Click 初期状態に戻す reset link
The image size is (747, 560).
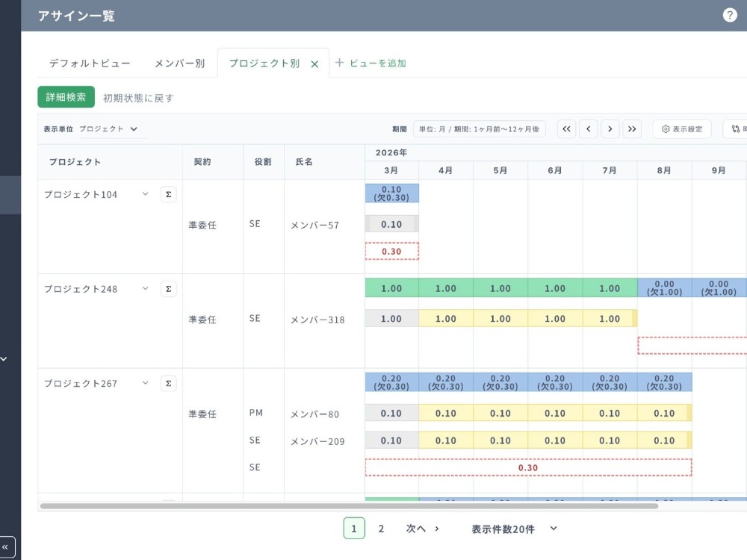coord(139,98)
